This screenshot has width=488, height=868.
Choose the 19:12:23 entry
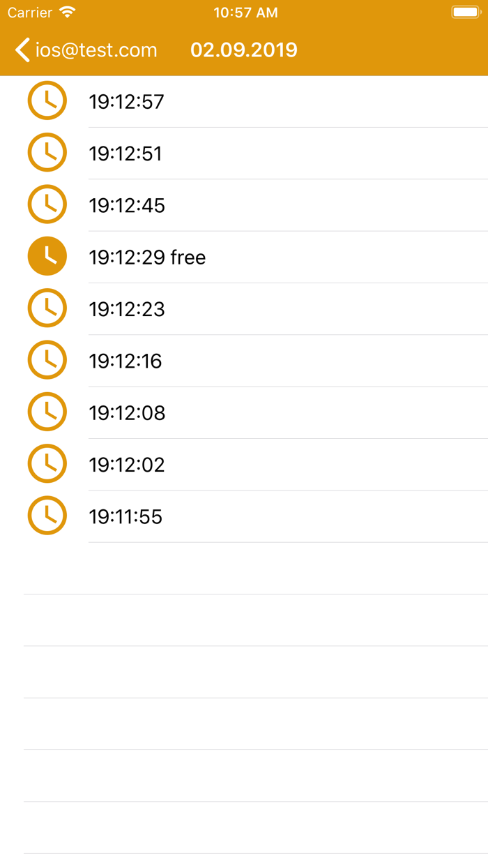tap(127, 309)
